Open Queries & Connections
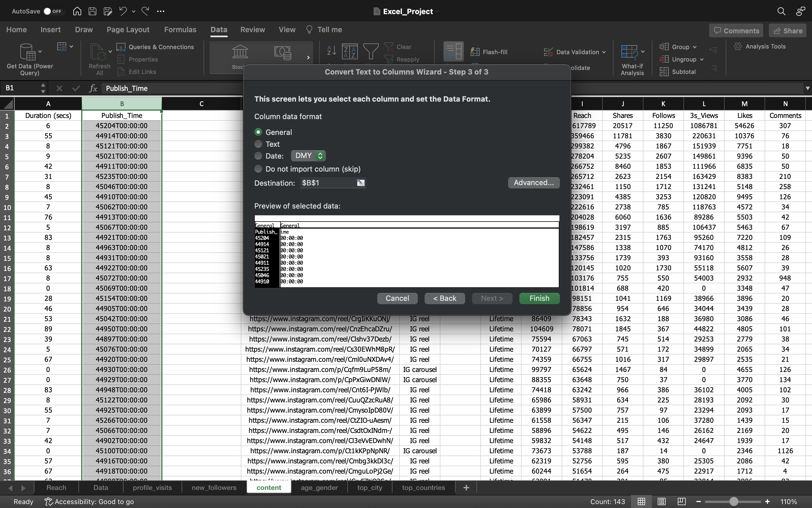 tap(155, 47)
